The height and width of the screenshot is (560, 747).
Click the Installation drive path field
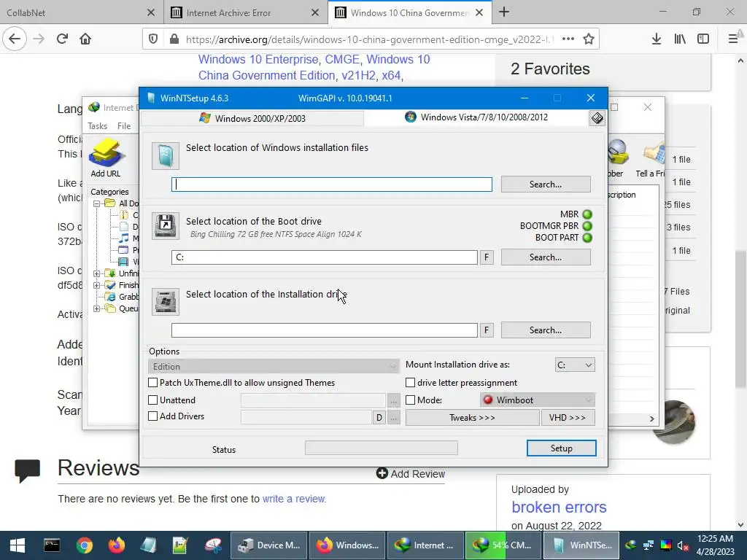(x=325, y=330)
